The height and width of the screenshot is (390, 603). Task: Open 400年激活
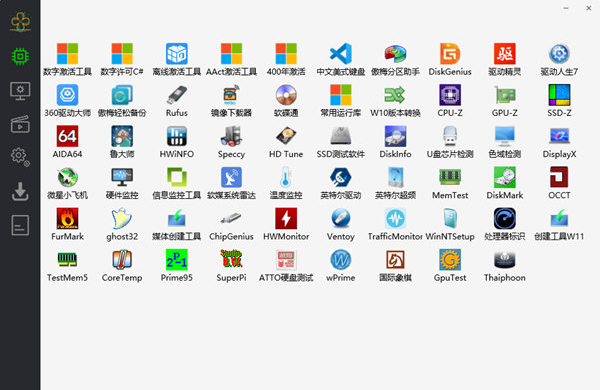286,59
